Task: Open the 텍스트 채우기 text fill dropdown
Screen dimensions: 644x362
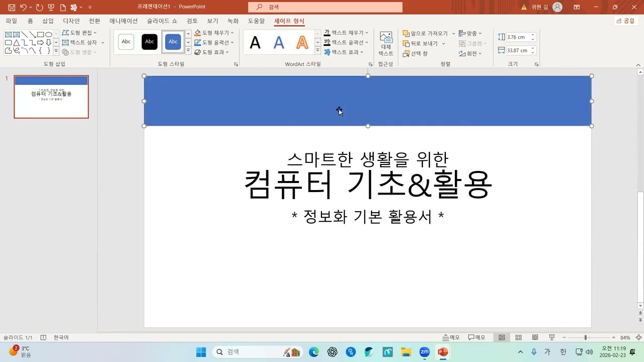Action: click(346, 33)
